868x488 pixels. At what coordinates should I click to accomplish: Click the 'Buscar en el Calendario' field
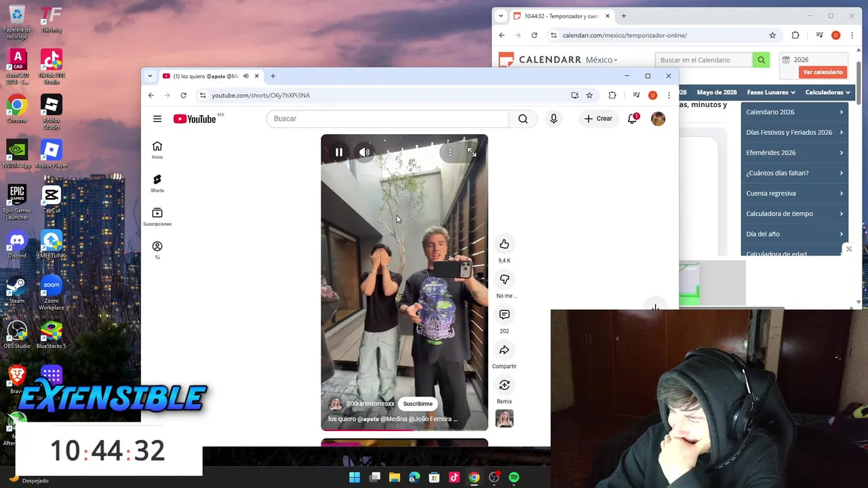(x=704, y=60)
